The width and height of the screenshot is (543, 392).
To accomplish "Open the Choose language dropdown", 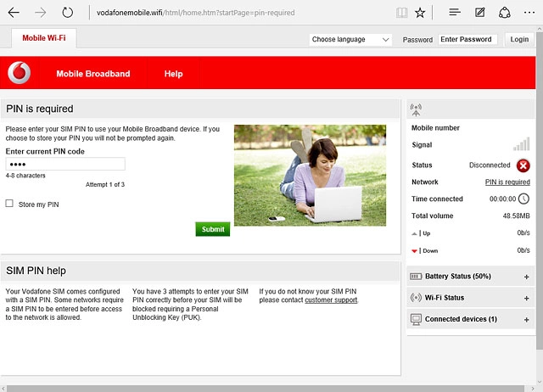I will tap(350, 40).
